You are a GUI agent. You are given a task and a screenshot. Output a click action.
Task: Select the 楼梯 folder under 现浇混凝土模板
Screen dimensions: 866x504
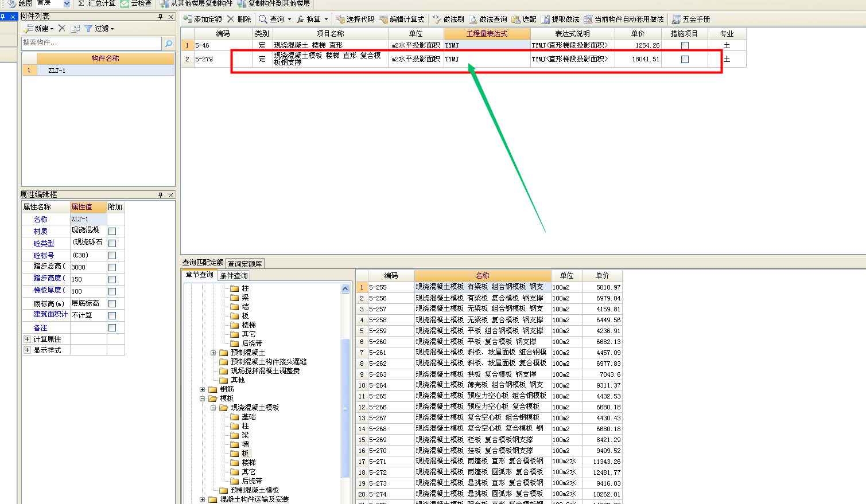[x=248, y=463]
